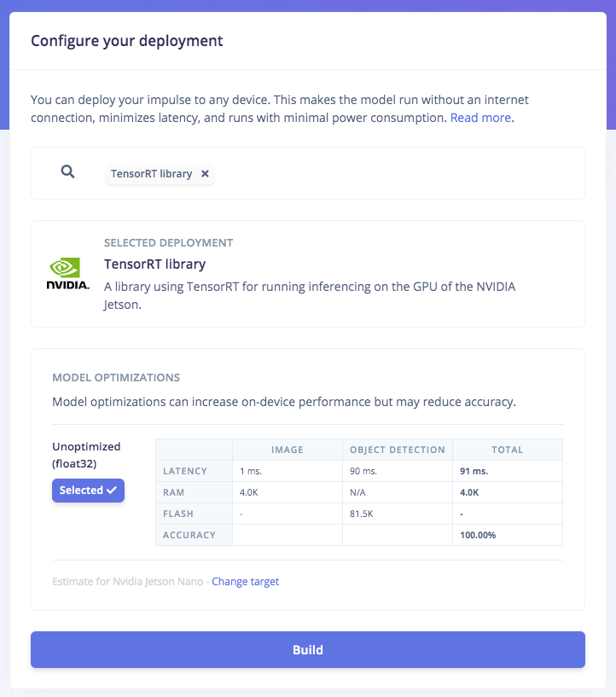Click the TensorRT library heading
Viewport: 616px width, 697px height.
click(154, 264)
